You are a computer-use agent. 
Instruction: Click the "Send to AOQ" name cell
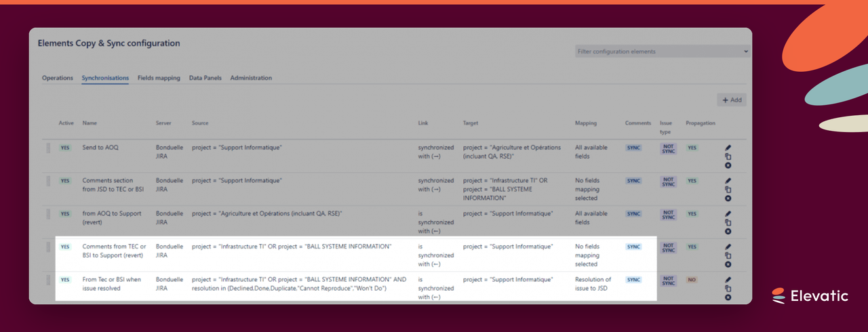pyautogui.click(x=100, y=148)
